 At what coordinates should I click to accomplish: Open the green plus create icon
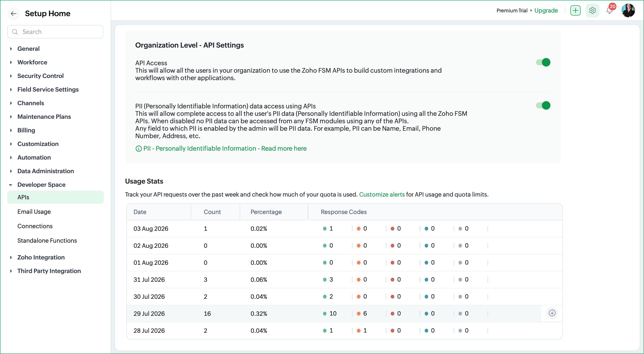(575, 10)
